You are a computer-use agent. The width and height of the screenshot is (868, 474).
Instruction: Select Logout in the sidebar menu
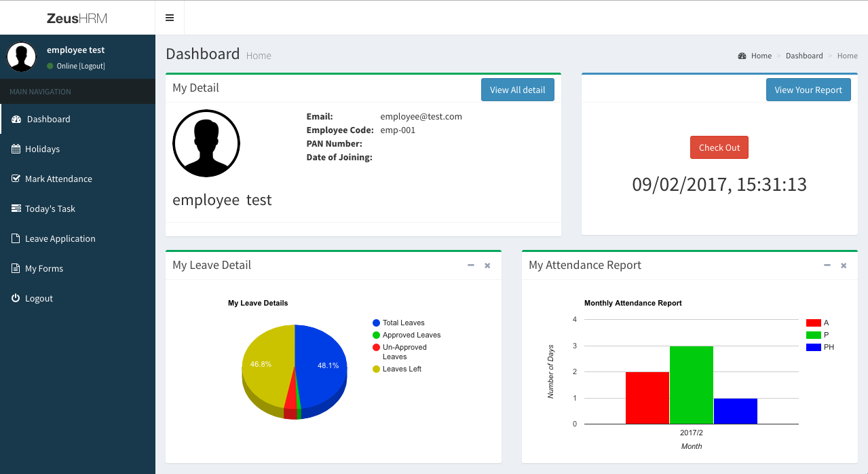coord(78,298)
